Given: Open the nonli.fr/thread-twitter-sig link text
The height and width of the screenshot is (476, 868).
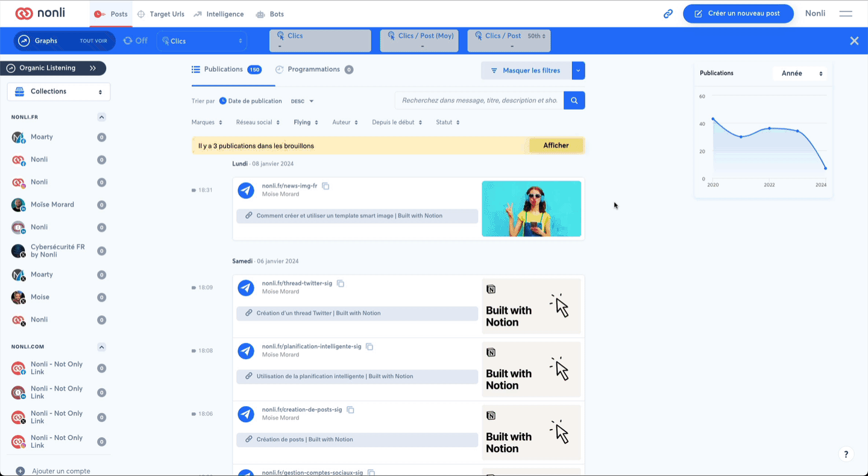Looking at the screenshot, I should pos(297,283).
